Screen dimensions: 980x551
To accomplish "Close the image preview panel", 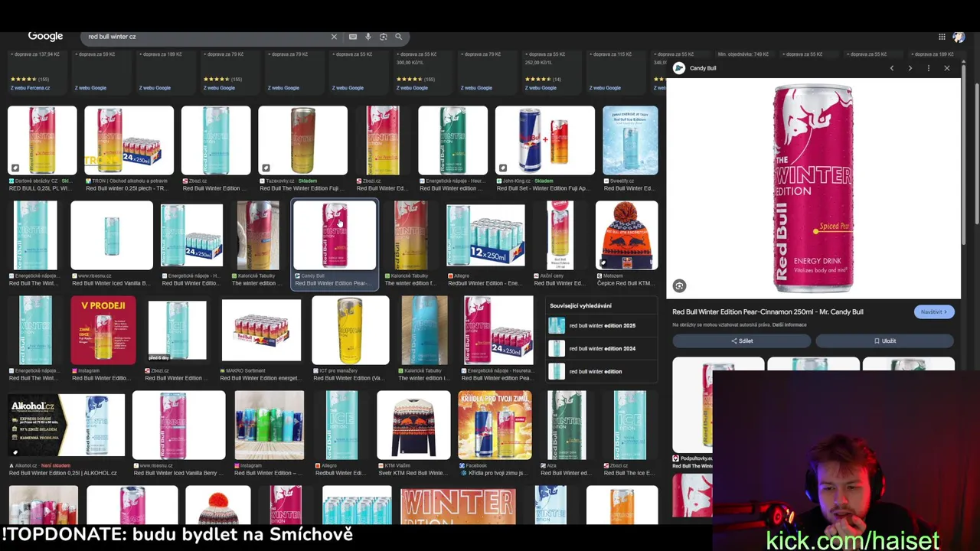I will point(946,68).
